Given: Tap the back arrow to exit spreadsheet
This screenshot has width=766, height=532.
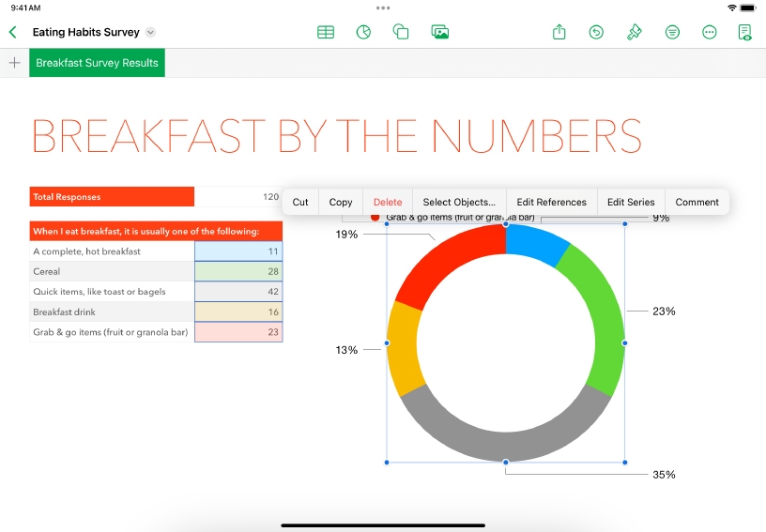Looking at the screenshot, I should pos(13,32).
